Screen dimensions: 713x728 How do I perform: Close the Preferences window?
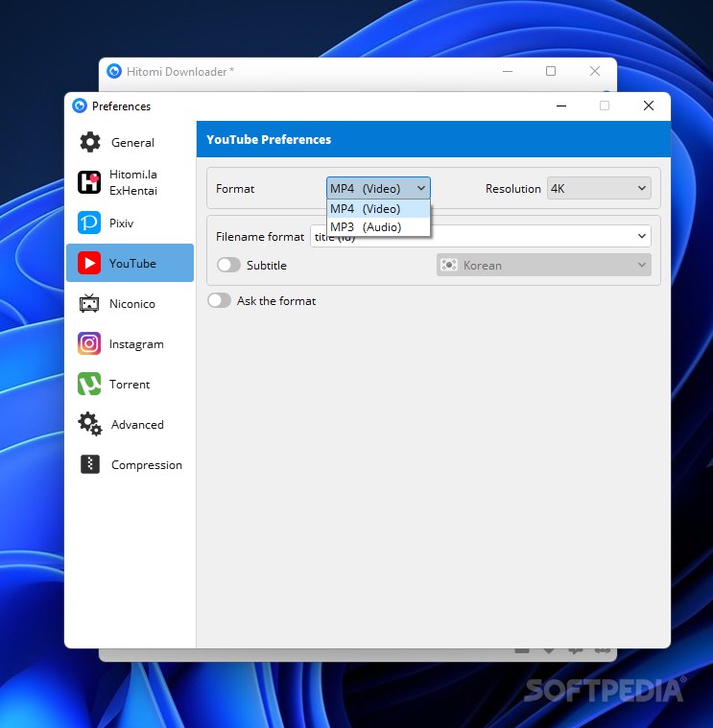pos(649,106)
